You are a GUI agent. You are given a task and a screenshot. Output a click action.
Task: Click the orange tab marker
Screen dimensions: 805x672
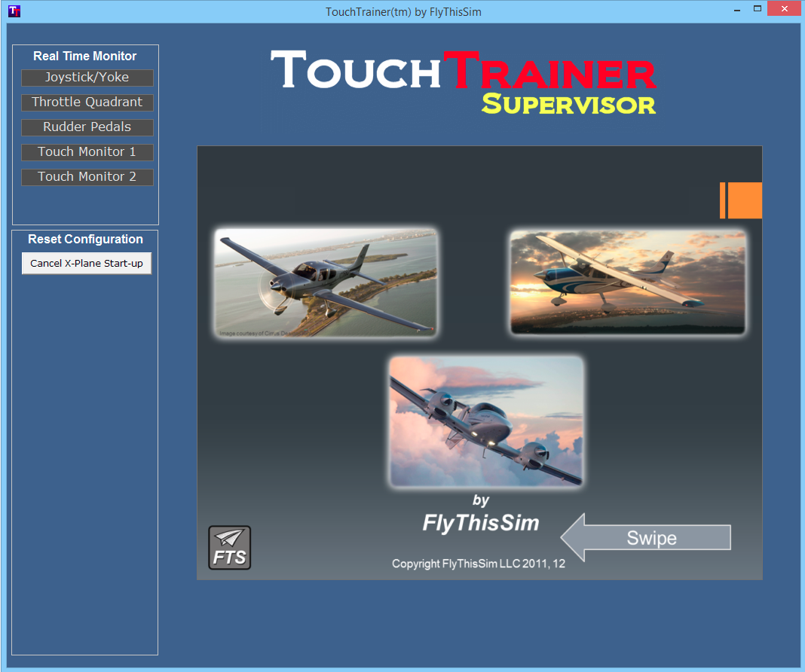click(741, 200)
